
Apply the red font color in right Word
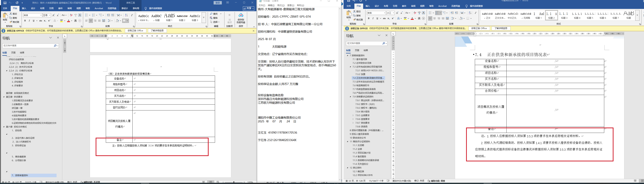click(x=412, y=19)
